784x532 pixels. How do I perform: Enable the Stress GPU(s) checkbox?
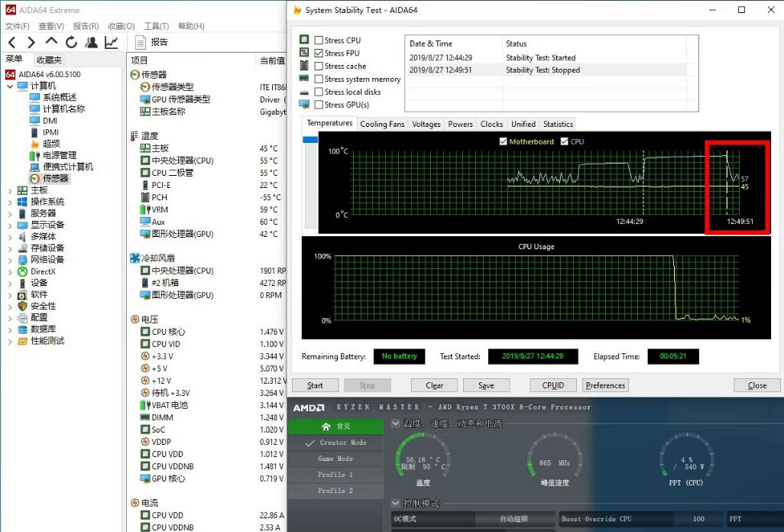tap(319, 105)
